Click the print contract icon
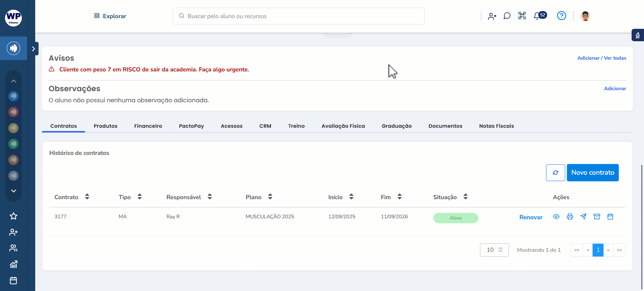Viewport: 644px width, 291px height. pyautogui.click(x=570, y=217)
